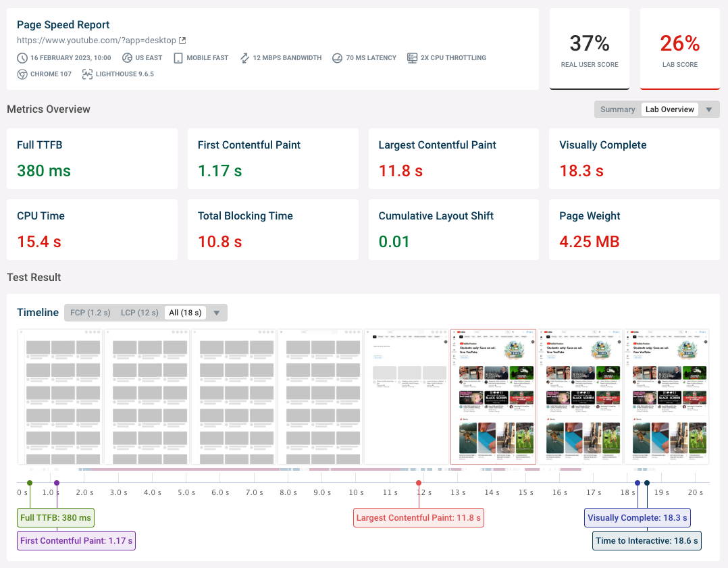This screenshot has width=728, height=568.
Task: Click the First Contentful Paint: 1.17 s label
Action: (x=76, y=540)
